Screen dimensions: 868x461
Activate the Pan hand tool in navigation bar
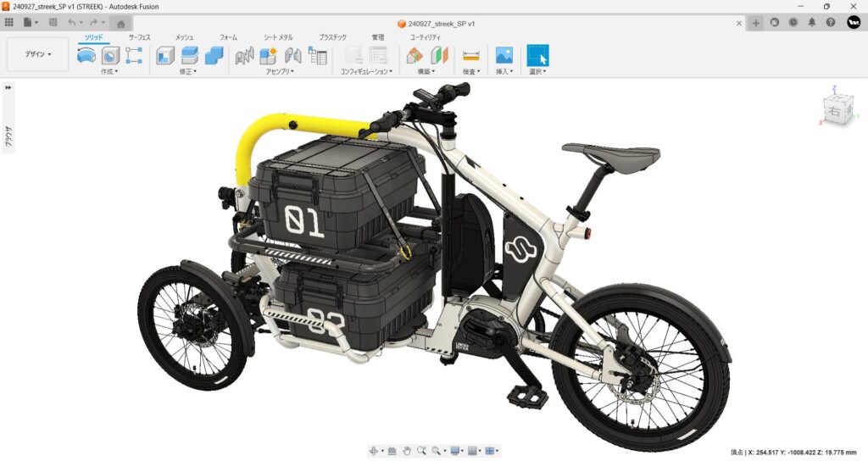click(407, 451)
